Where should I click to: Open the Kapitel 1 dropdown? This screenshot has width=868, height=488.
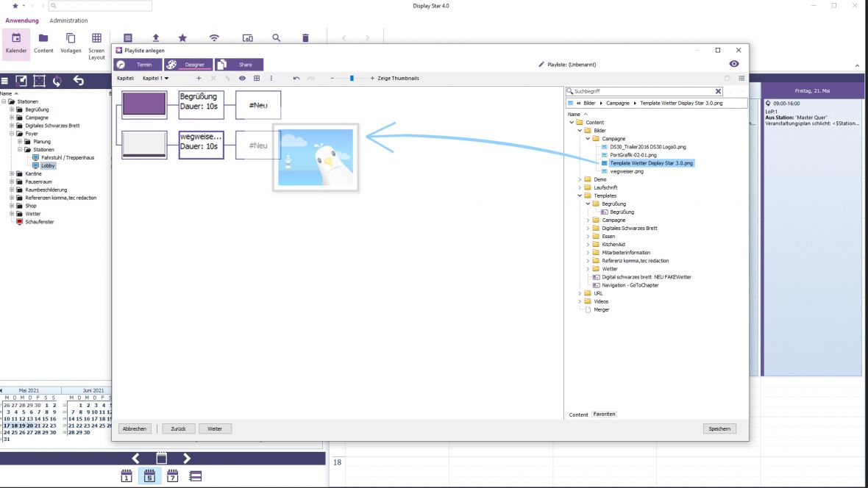pyautogui.click(x=155, y=78)
